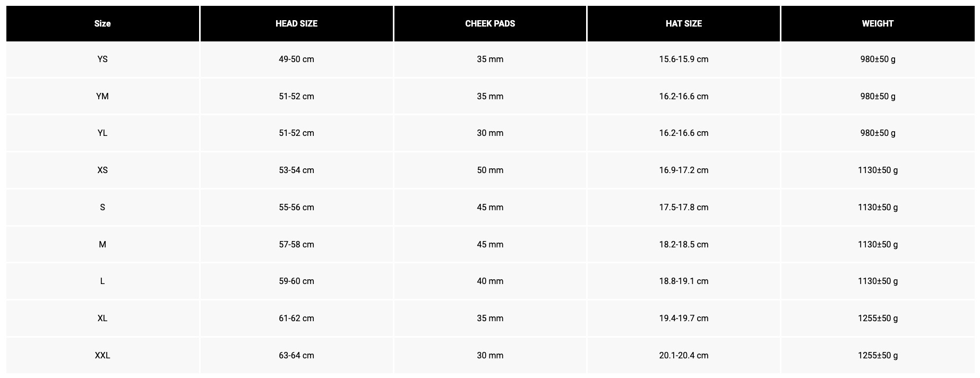This screenshot has height=378, width=980.
Task: Click the HAT SIZE column header
Action: pos(684,23)
